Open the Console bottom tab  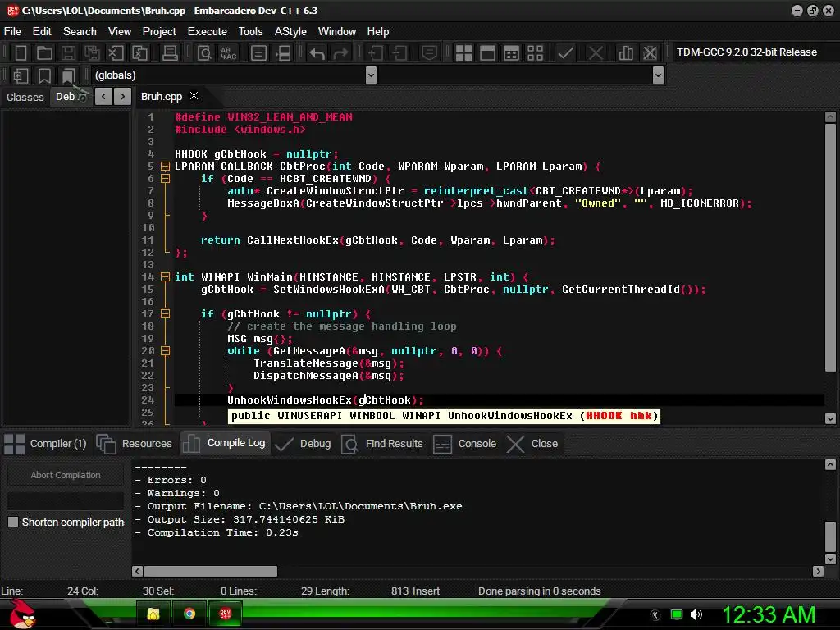point(465,444)
